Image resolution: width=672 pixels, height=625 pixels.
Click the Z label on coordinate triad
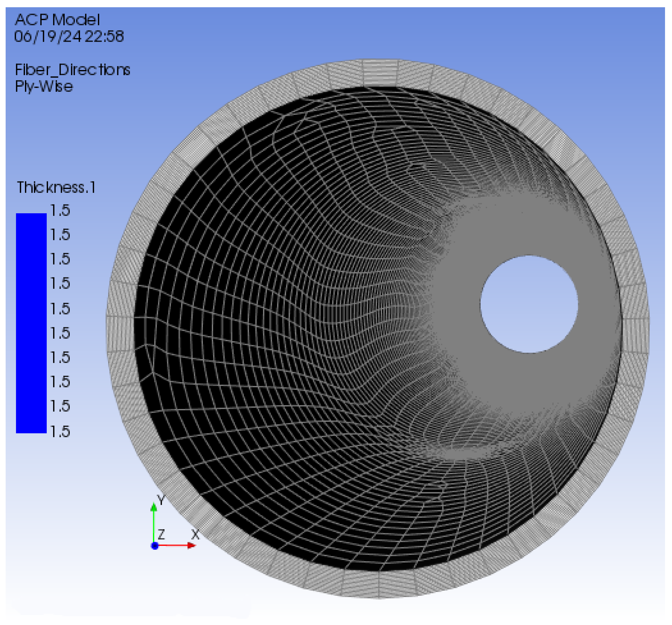click(161, 534)
